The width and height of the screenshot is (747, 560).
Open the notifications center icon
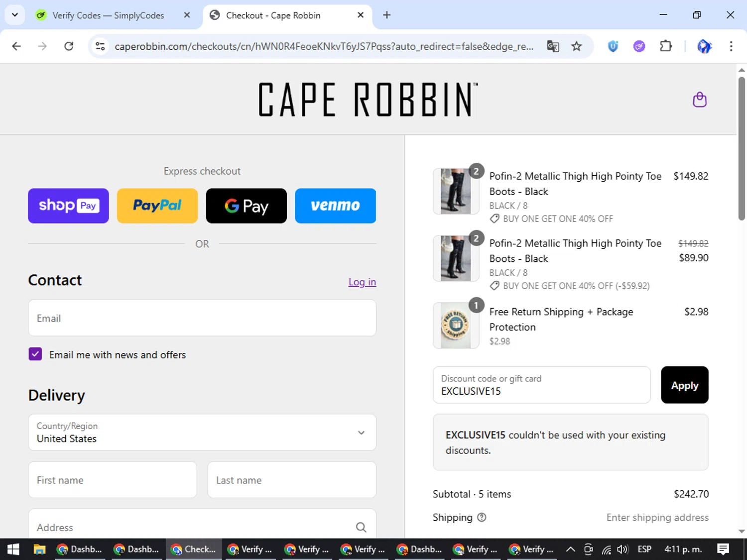[x=723, y=549]
